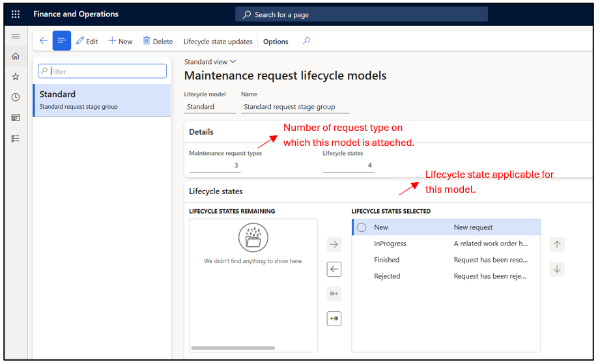Image resolution: width=600 pixels, height=364 pixels.
Task: Expand the hamburger navigation menu
Action: pyautogui.click(x=16, y=36)
